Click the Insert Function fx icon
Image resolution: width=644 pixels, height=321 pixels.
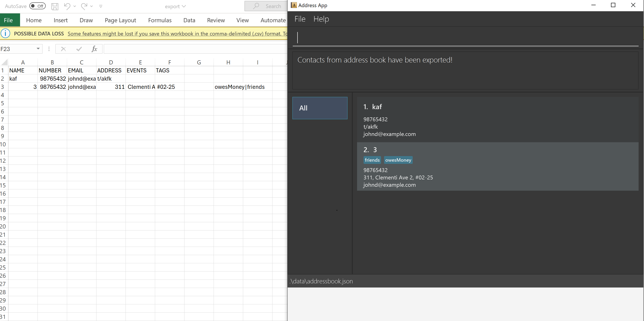[94, 49]
